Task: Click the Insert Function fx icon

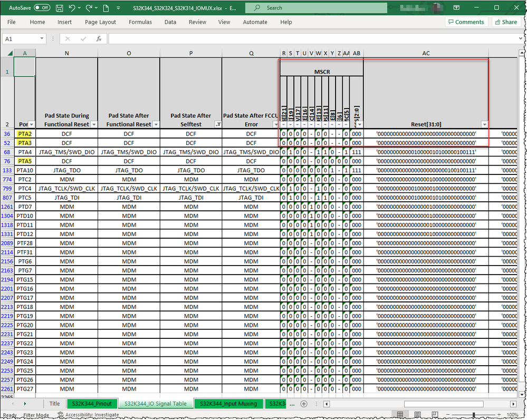Action: (x=99, y=39)
